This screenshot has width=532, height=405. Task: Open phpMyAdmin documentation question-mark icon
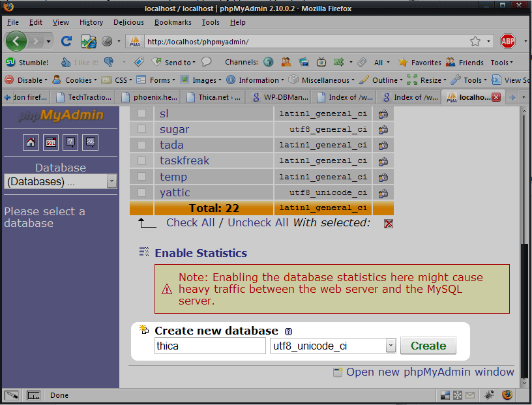[70, 142]
